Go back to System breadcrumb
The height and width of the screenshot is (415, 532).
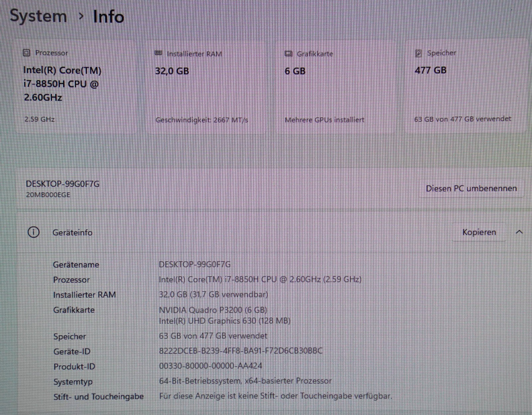38,17
